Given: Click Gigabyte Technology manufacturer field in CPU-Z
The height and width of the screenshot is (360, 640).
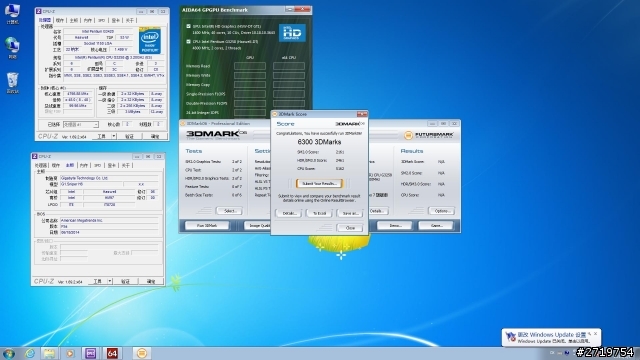Looking at the screenshot, I should [109, 178].
